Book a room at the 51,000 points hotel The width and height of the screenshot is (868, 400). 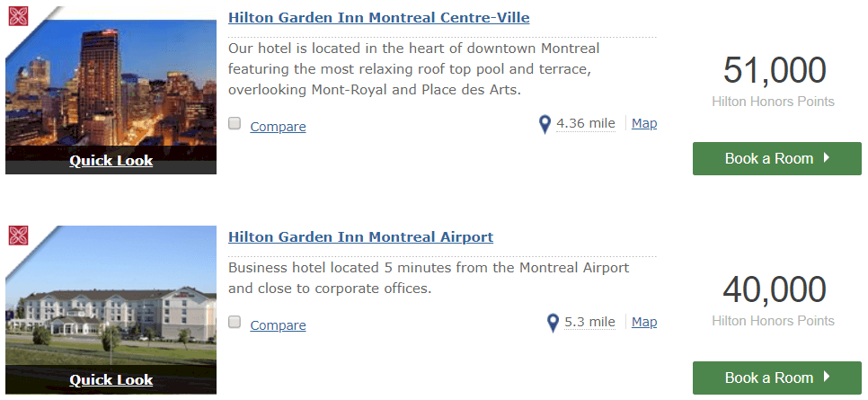click(777, 158)
